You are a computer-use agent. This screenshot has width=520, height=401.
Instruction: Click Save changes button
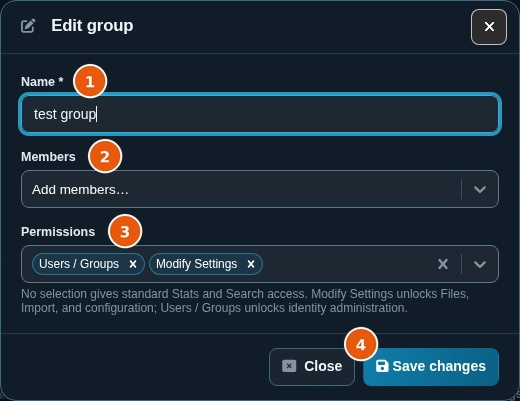pos(431,367)
